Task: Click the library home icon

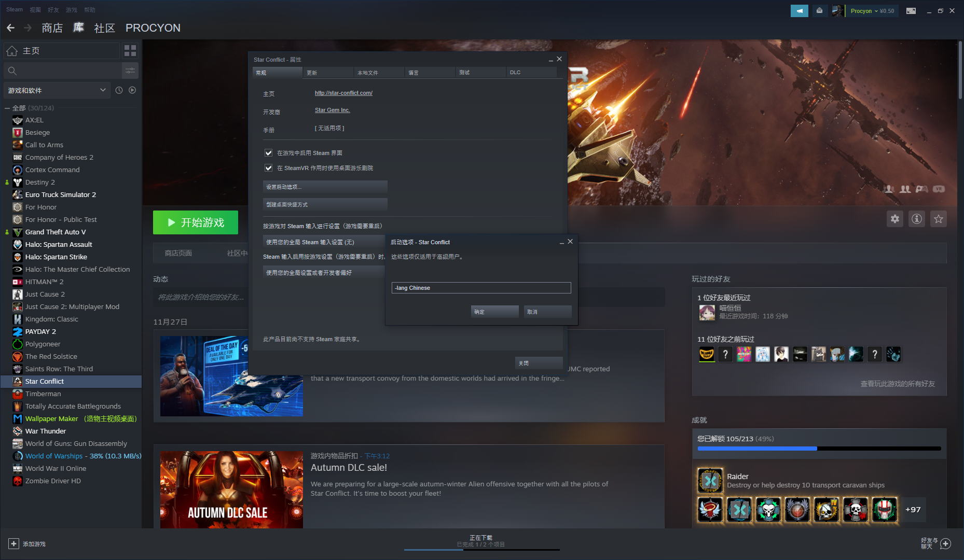Action: click(12, 51)
